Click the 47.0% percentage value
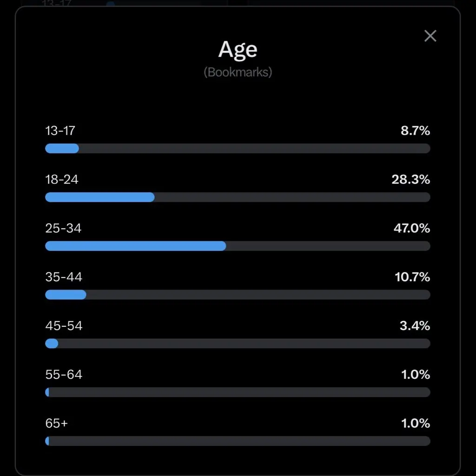 [410, 228]
